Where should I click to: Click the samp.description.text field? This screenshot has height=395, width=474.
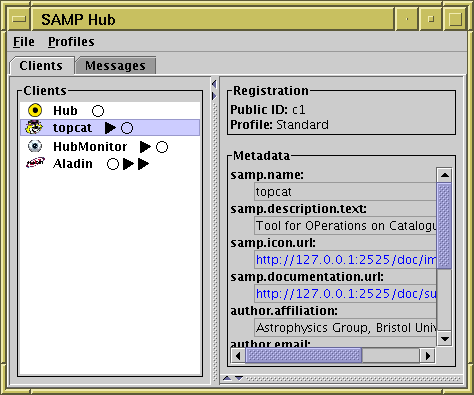point(345,226)
